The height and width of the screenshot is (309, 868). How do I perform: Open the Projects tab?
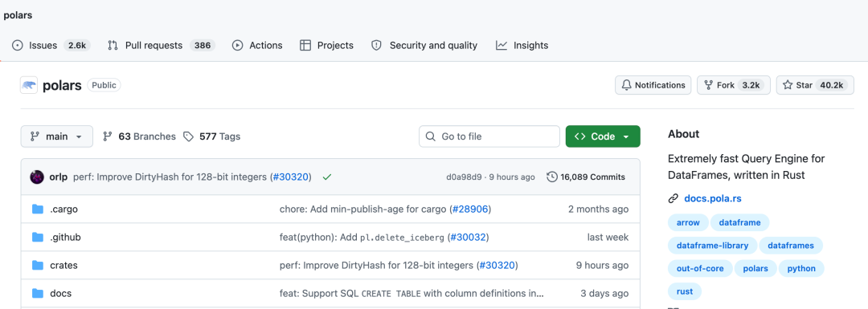(326, 45)
